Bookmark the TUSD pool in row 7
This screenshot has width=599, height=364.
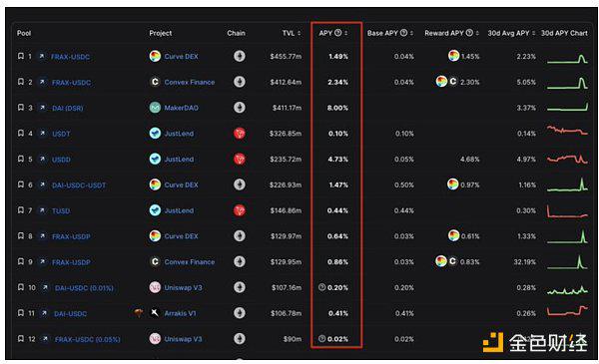click(x=21, y=210)
